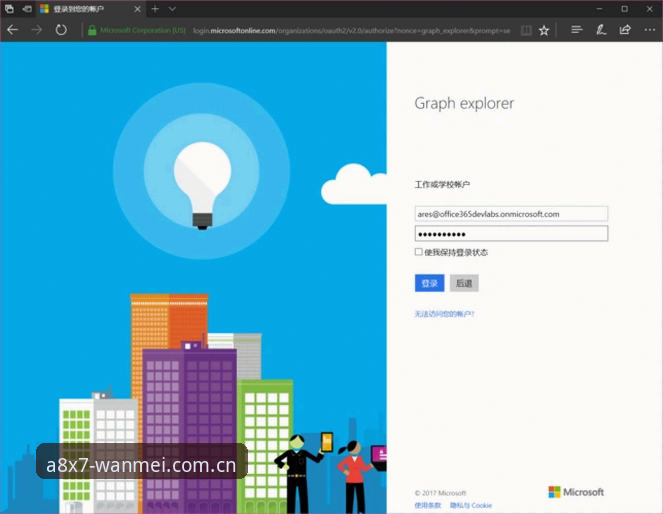Screen dimensions: 663x514
Task: Click the Graph explorer heading text
Action: point(464,104)
